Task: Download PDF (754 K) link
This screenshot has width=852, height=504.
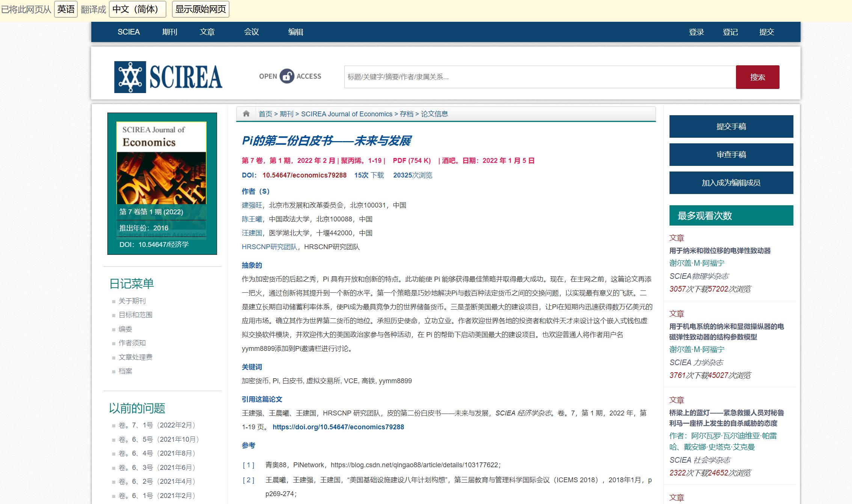Action: (412, 161)
